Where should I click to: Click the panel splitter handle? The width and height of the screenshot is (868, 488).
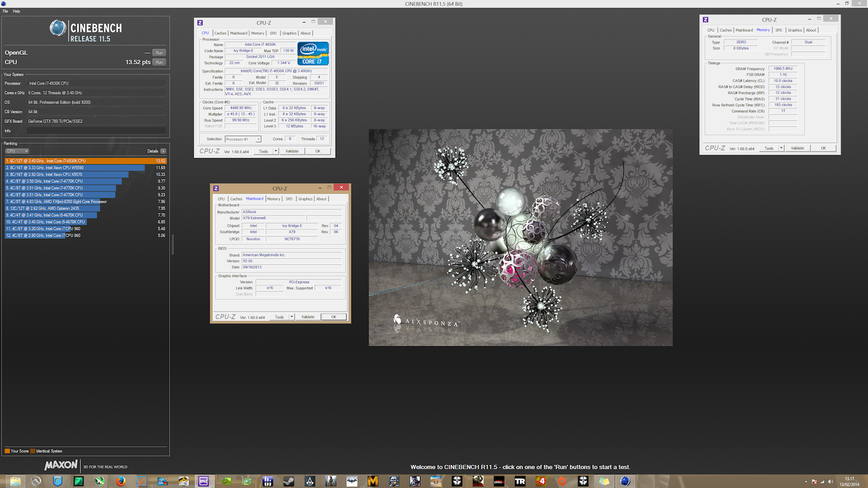(172, 244)
